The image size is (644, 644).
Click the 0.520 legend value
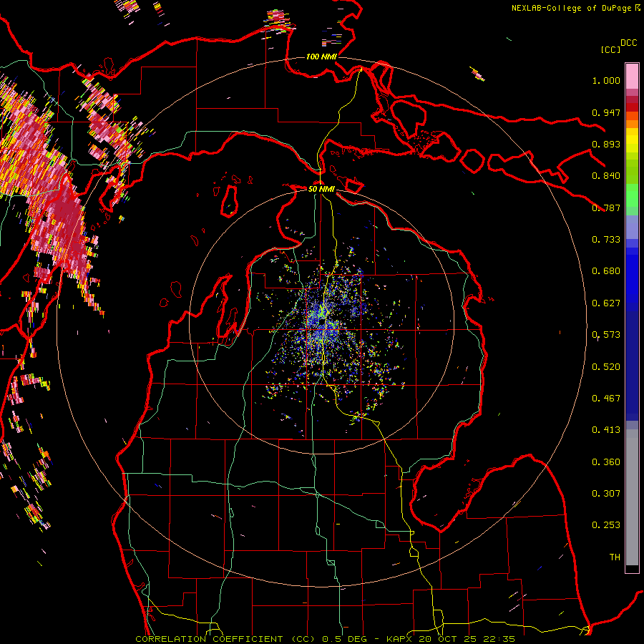(x=606, y=367)
